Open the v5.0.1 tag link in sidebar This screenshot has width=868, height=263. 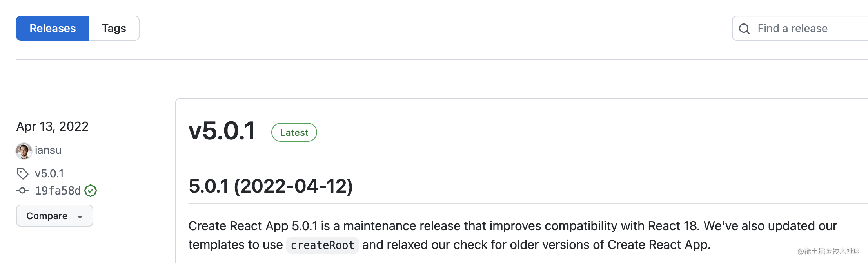49,173
